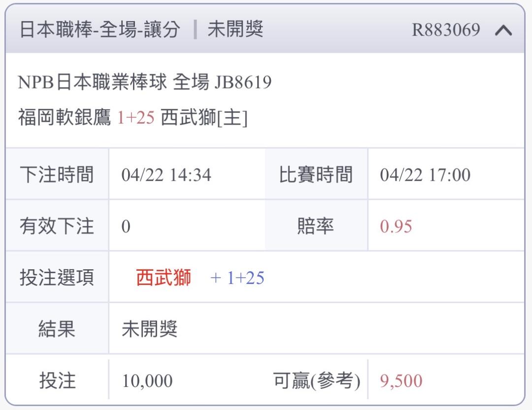
Task: Click the bet time value 04/22 14:34
Action: point(166,175)
